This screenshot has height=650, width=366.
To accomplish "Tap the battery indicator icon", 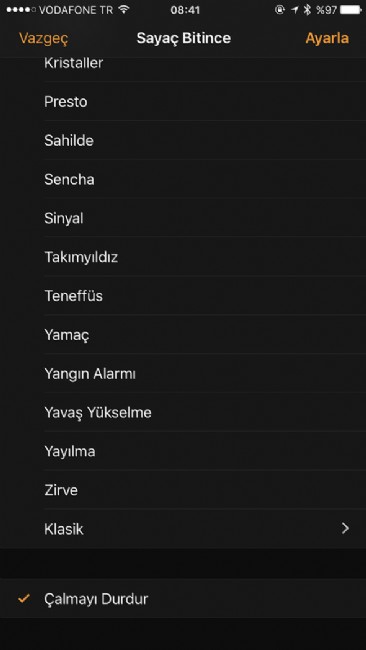I will click(x=351, y=10).
